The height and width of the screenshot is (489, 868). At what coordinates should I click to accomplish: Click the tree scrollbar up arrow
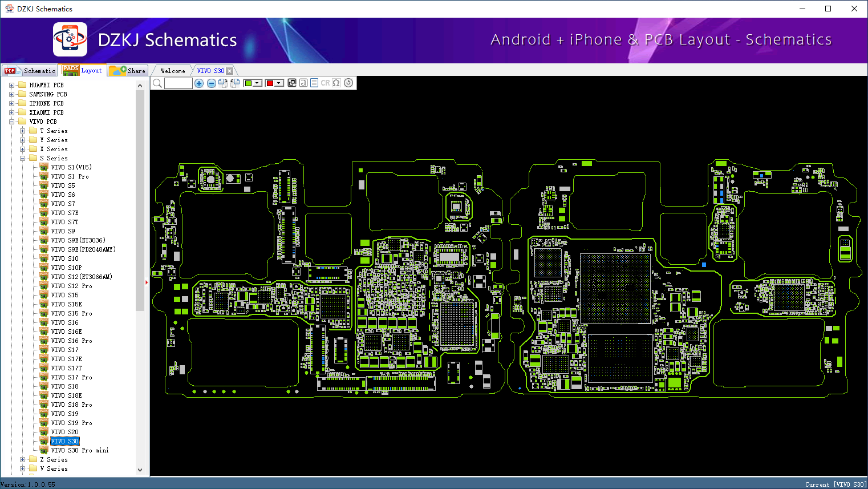tap(140, 86)
